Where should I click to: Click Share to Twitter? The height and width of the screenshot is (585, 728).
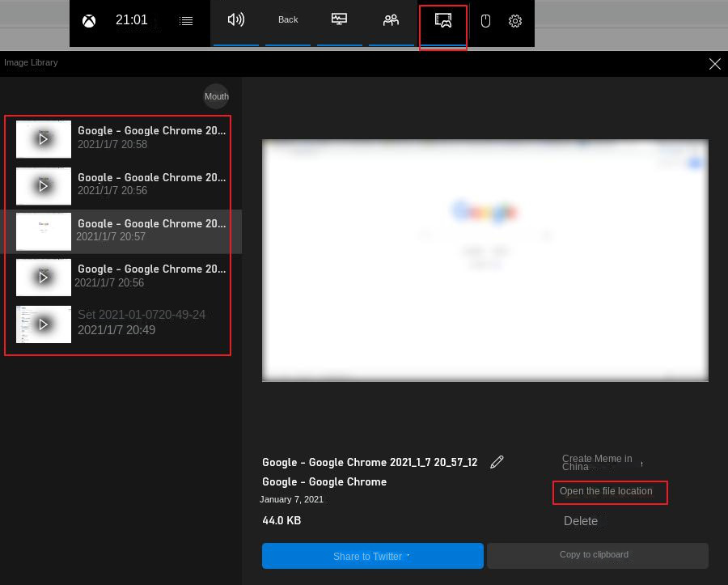tap(368, 556)
